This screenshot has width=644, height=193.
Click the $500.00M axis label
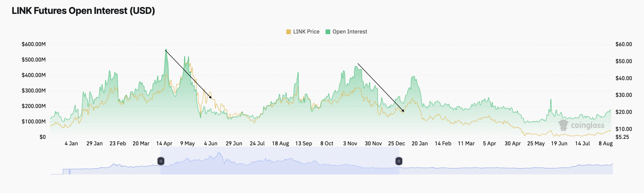(34, 60)
